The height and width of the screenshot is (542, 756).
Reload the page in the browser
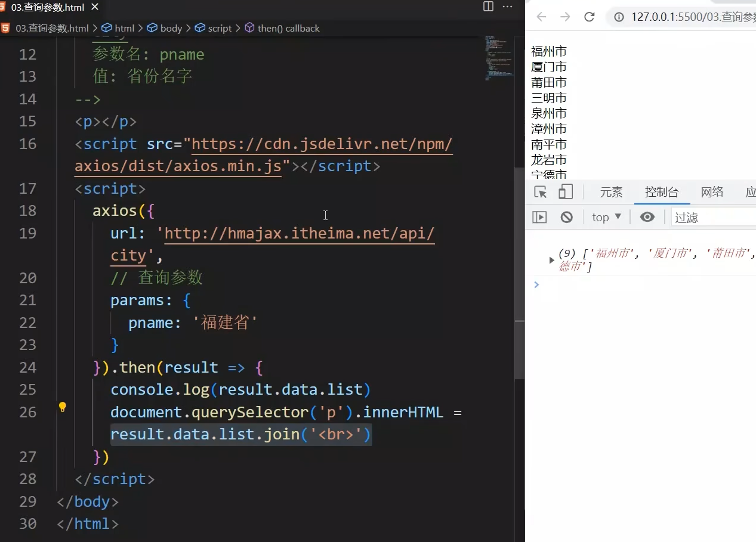[x=589, y=17]
